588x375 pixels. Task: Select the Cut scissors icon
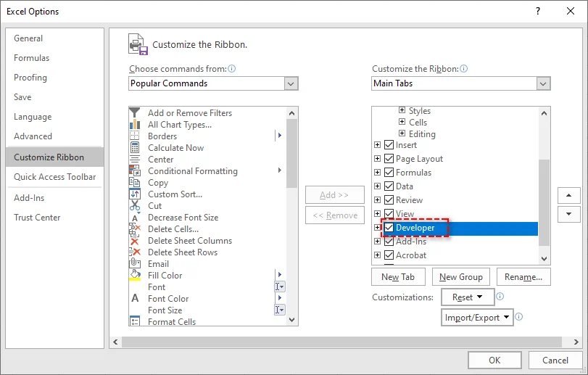pyautogui.click(x=134, y=206)
